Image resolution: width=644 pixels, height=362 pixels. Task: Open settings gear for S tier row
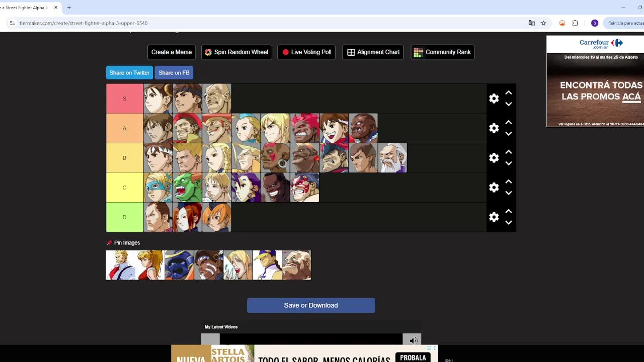[494, 99]
